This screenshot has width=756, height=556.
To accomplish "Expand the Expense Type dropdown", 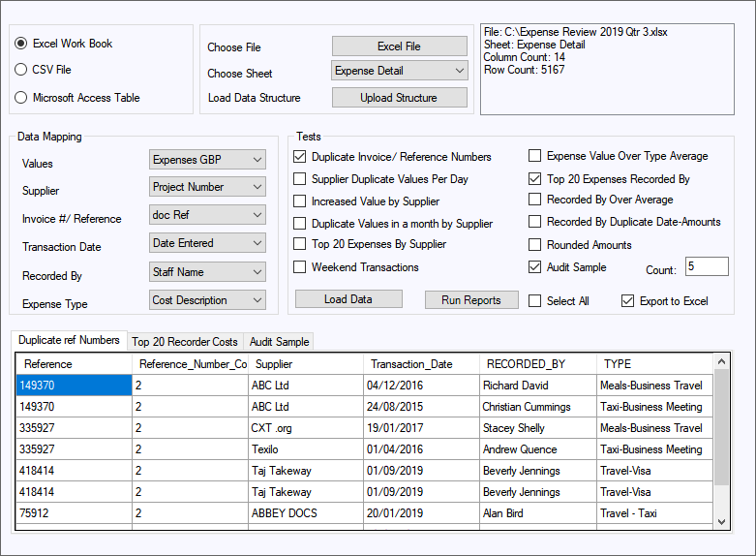I will [207, 300].
